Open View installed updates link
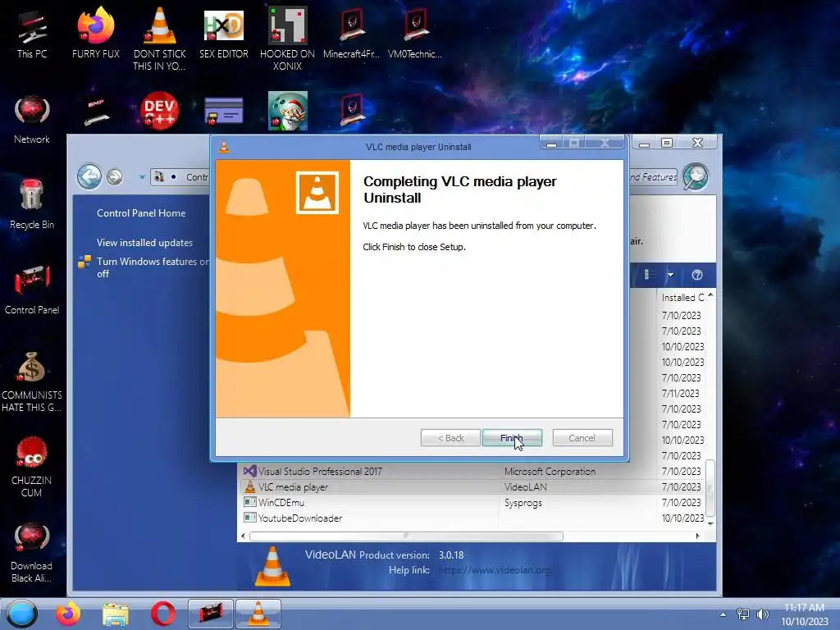 [144, 242]
